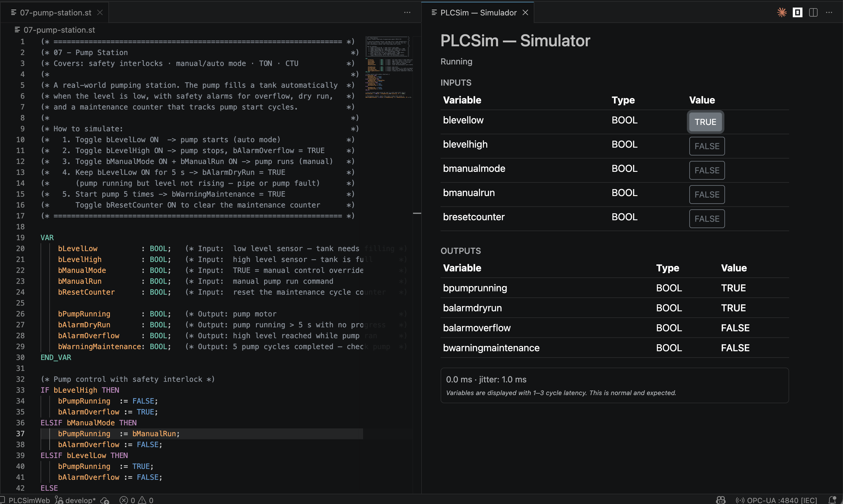Click bpumprunning output row
The width and height of the screenshot is (843, 504).
(615, 288)
